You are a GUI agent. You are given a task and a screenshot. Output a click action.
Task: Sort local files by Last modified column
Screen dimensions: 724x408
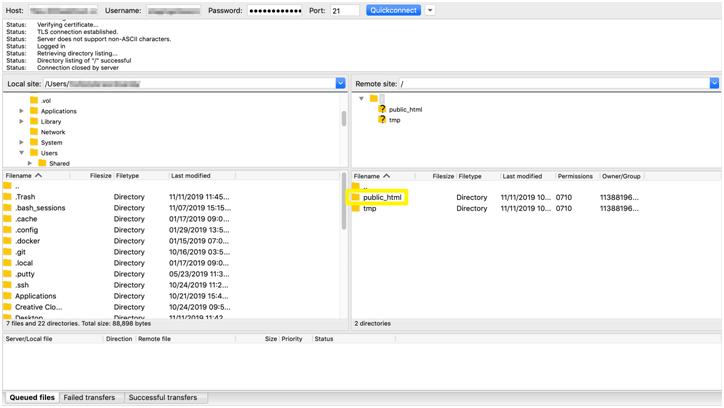click(x=191, y=176)
